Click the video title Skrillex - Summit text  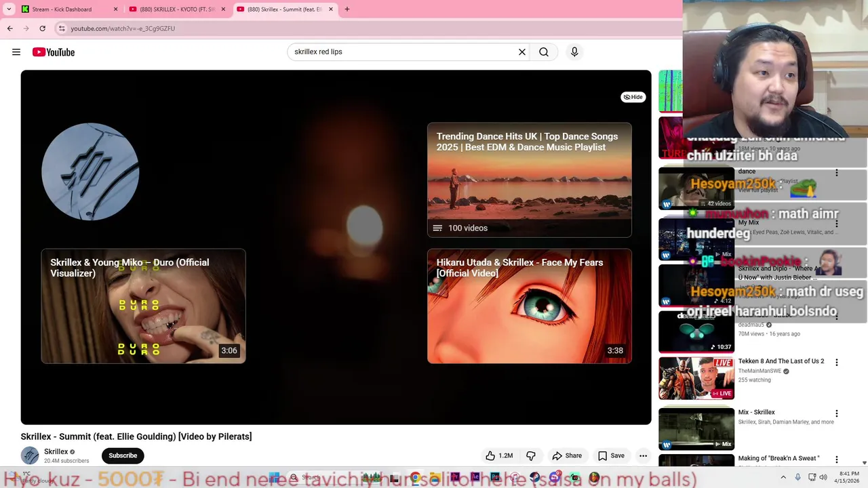click(x=136, y=436)
